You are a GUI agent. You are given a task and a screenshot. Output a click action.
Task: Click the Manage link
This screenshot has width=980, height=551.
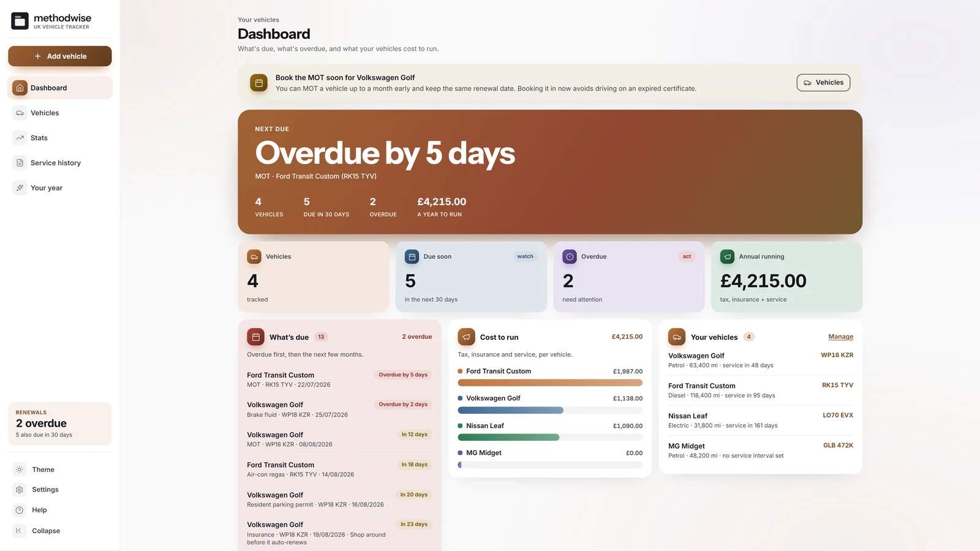(840, 337)
